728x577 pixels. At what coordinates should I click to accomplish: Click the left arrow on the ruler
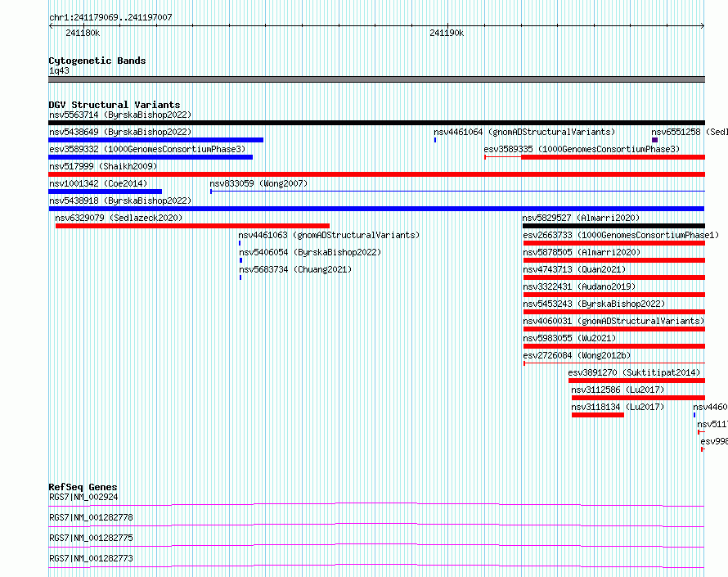click(x=51, y=26)
